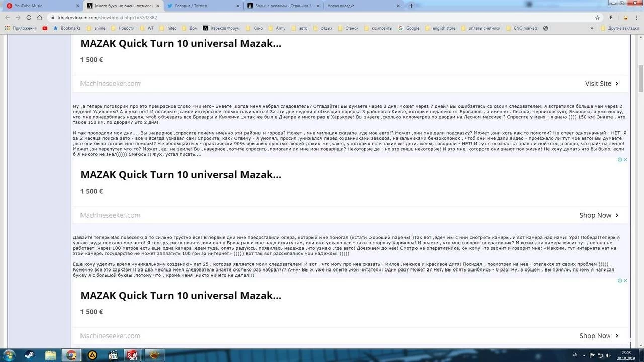Click the network tray icon
Screen dimensions: 644x362
(x=600, y=355)
